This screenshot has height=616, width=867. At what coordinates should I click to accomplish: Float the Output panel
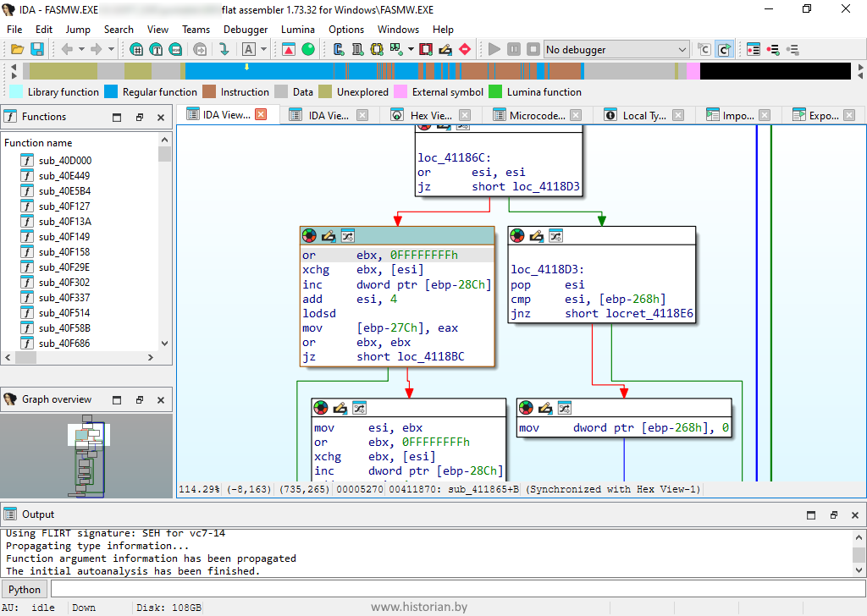833,515
